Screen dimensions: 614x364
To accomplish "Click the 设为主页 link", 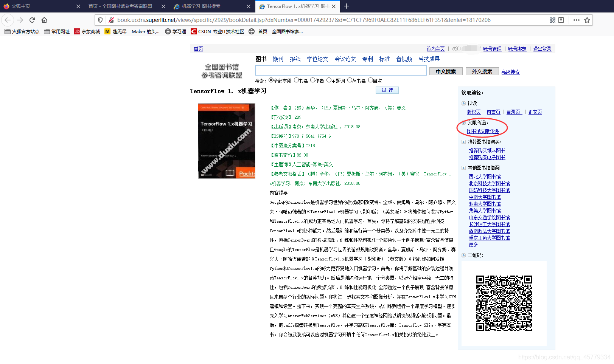I will pyautogui.click(x=435, y=49).
